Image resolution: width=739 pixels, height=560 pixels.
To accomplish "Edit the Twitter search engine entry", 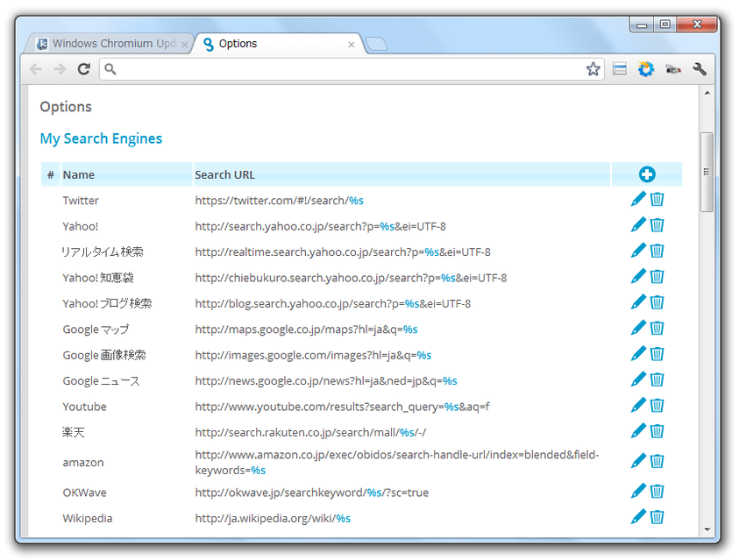I will (638, 199).
